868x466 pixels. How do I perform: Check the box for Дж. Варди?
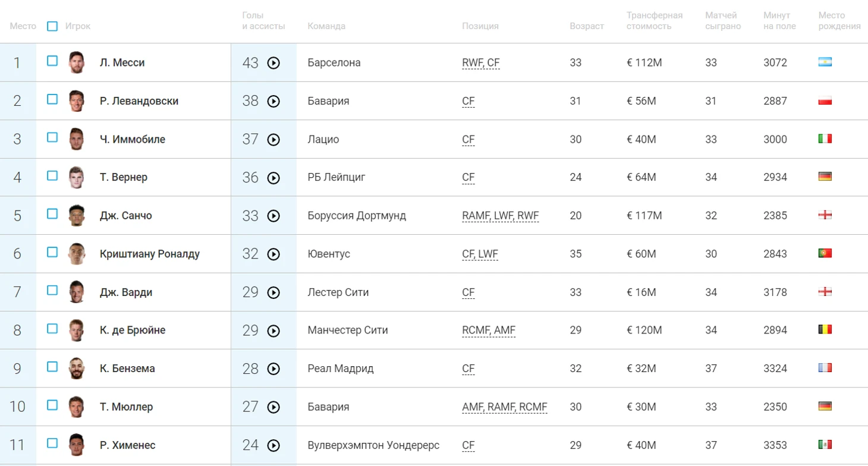(52, 290)
